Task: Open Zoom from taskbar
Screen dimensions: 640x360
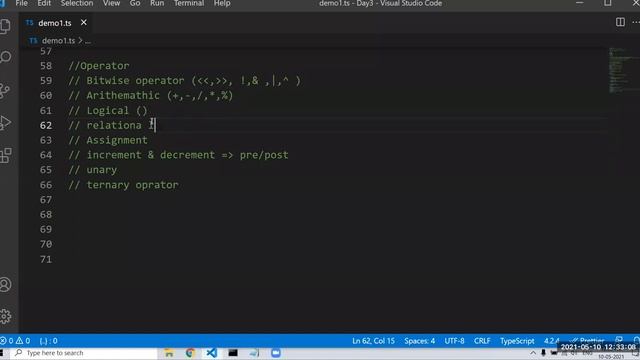Action: point(276,353)
